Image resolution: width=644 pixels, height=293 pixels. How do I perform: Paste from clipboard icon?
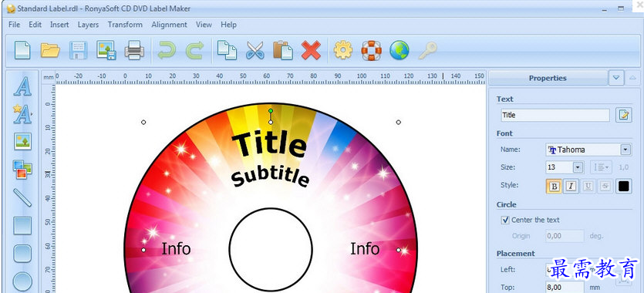283,50
